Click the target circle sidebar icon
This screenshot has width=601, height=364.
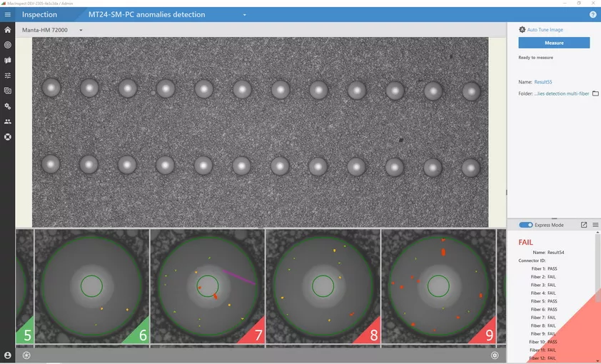[x=8, y=45]
